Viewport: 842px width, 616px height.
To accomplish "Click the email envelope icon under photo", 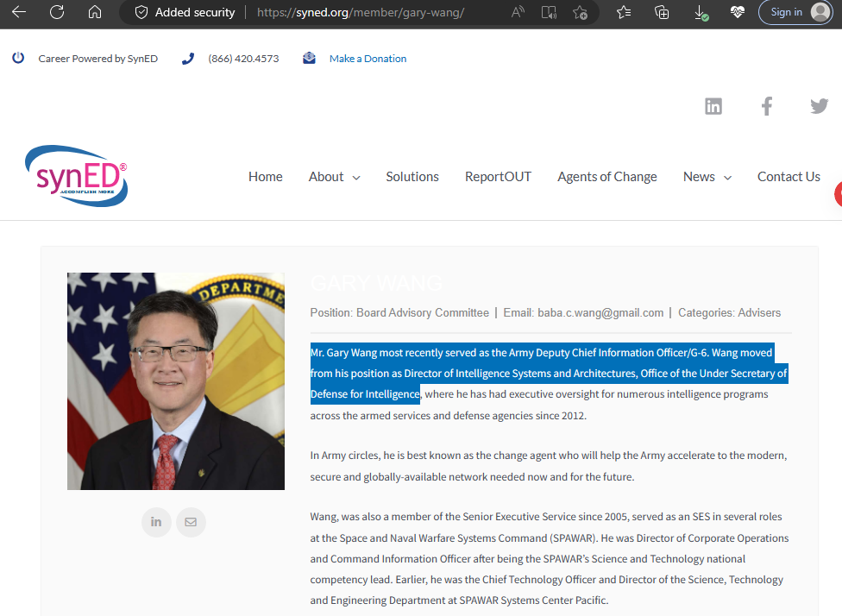I will coord(191,522).
